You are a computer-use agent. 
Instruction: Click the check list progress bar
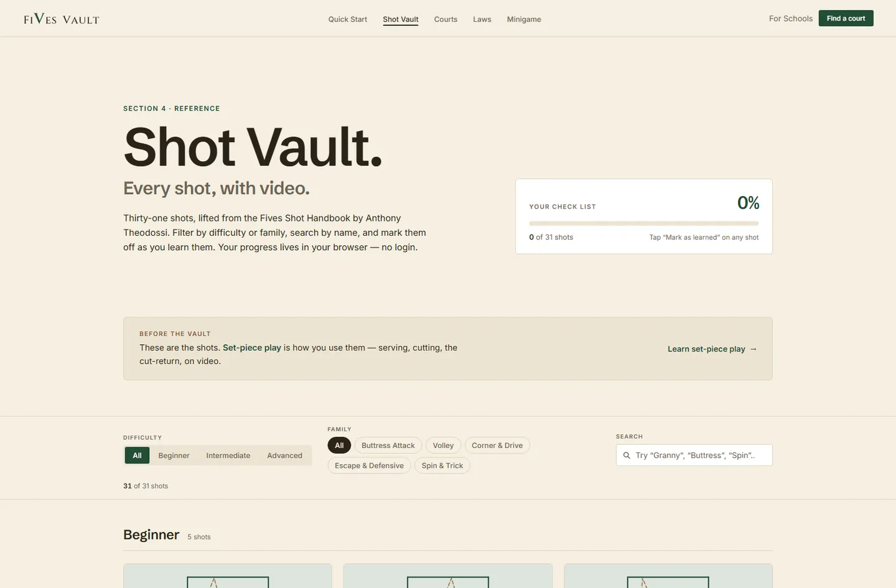[644, 223]
